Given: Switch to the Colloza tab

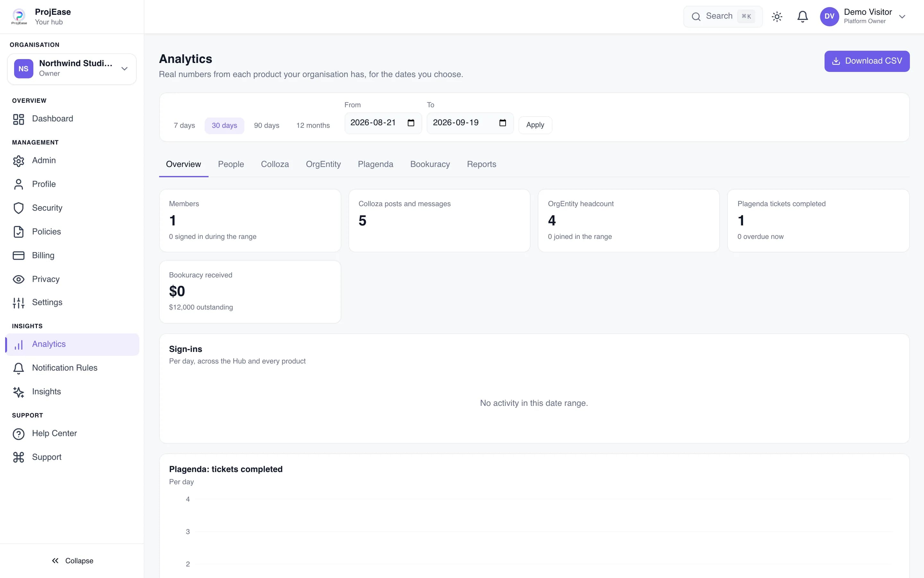Looking at the screenshot, I should 275,164.
